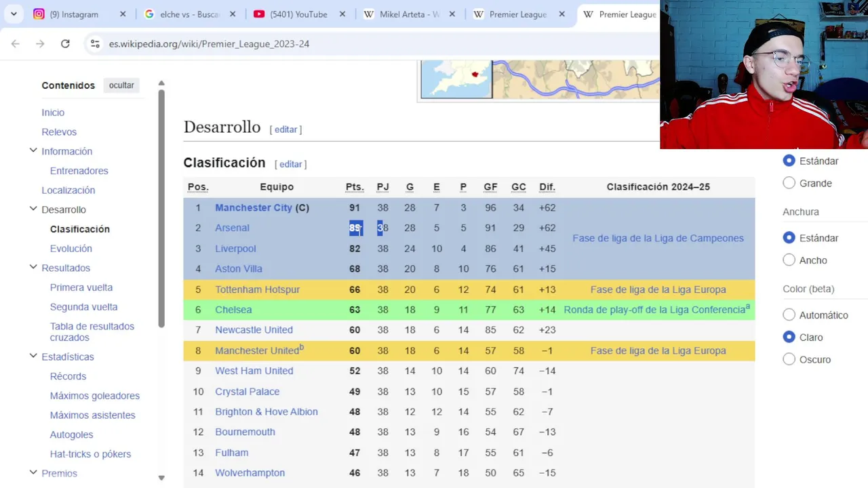This screenshot has height=488, width=868.
Task: Open the browser tab search dropdown
Action: (14, 14)
